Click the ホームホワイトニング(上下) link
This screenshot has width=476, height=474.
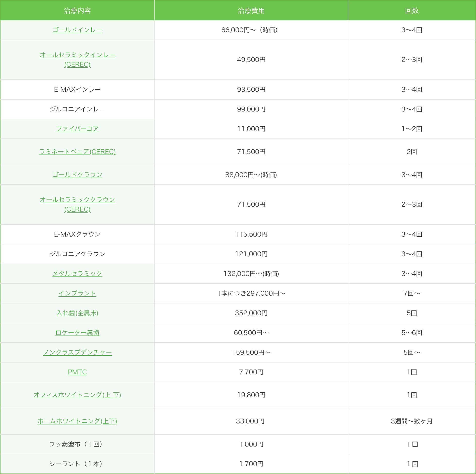77,421
